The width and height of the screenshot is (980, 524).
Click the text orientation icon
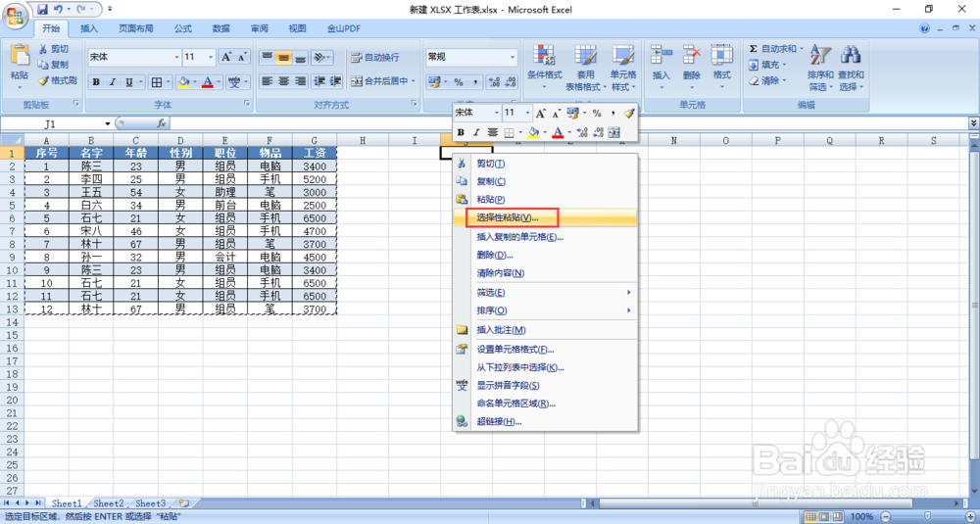pyautogui.click(x=318, y=58)
